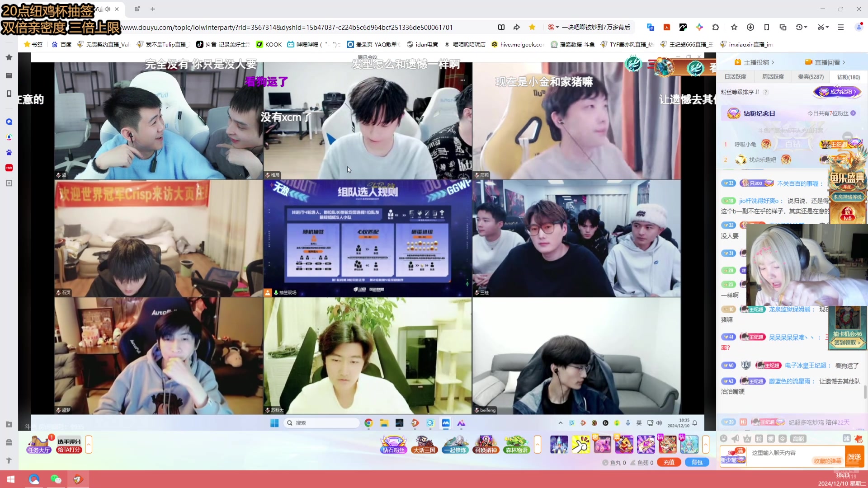Open 选手评分 给TA打分 rating
Image resolution: width=868 pixels, height=488 pixels.
point(69,445)
